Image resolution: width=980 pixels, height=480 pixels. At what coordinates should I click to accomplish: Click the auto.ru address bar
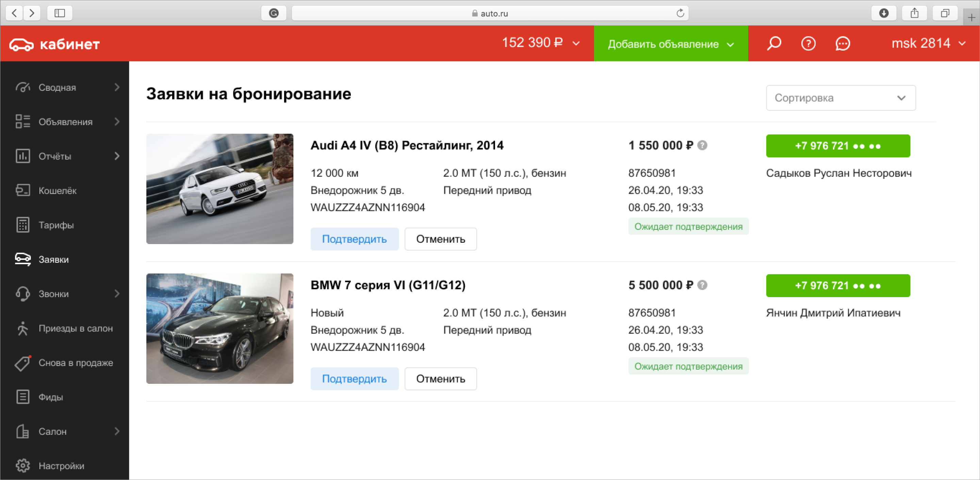[490, 13]
